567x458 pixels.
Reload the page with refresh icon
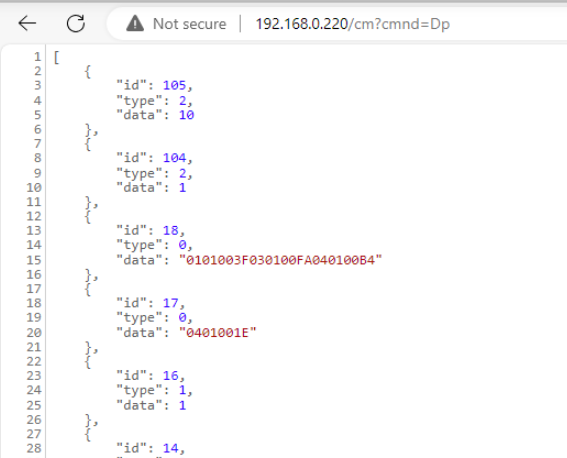[x=76, y=24]
